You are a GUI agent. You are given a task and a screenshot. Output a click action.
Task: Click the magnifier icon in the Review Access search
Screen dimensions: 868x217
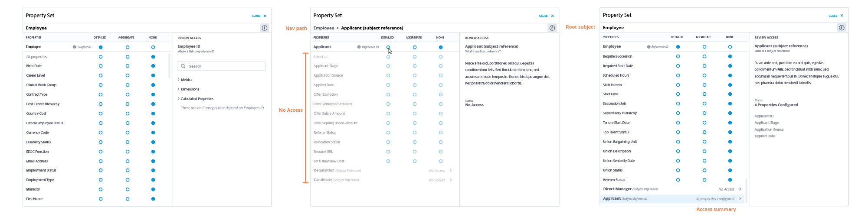pyautogui.click(x=183, y=66)
